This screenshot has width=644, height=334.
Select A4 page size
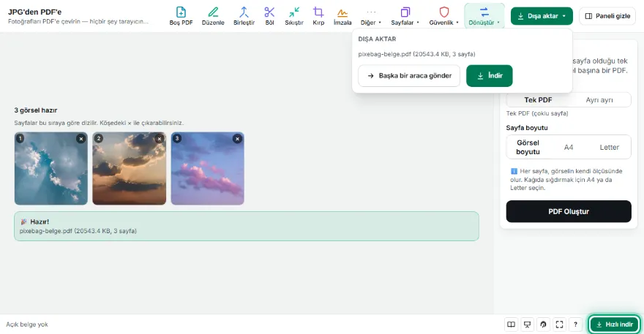click(x=569, y=147)
